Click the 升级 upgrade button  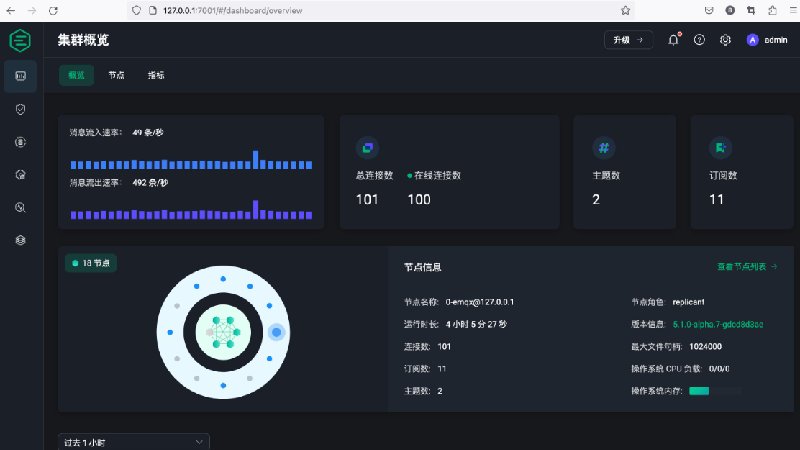pos(628,40)
